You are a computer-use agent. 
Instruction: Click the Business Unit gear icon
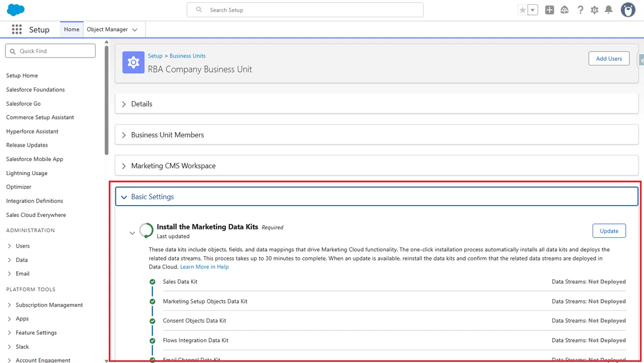(x=133, y=62)
